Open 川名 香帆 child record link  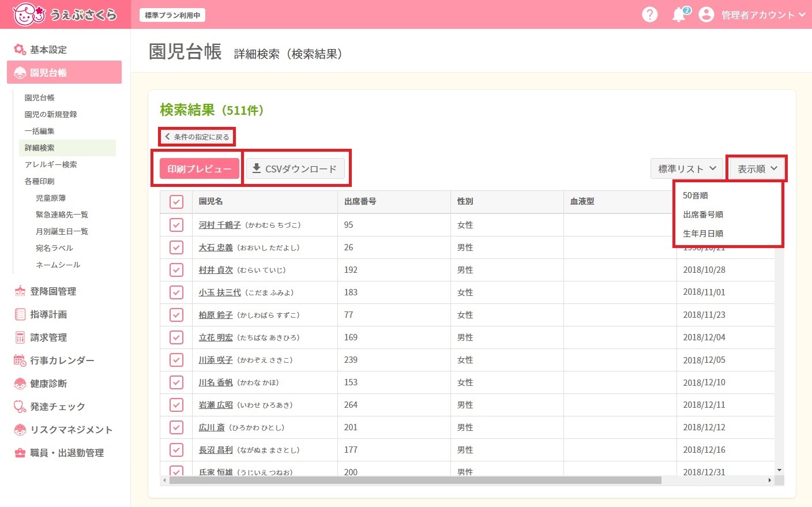[216, 382]
